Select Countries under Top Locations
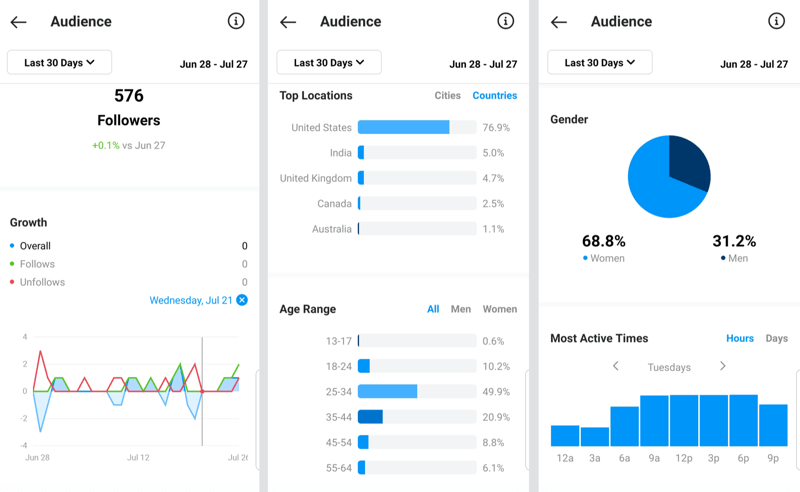This screenshot has height=492, width=800. (495, 96)
